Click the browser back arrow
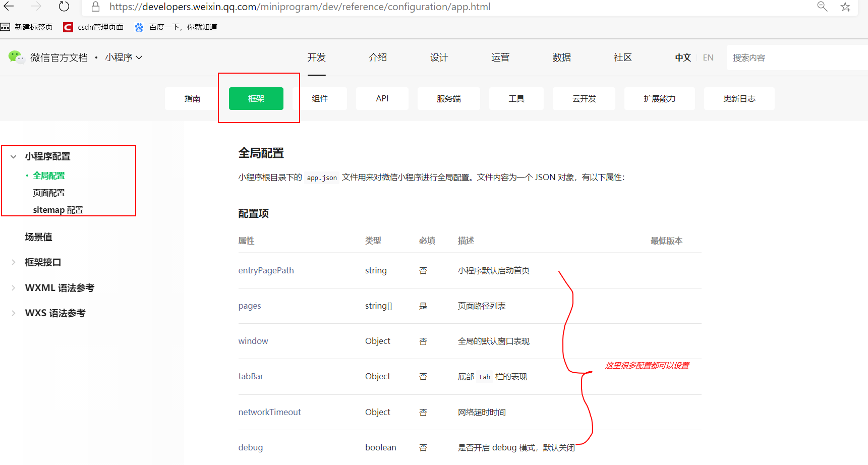Image resolution: width=868 pixels, height=465 pixels. click(10, 7)
